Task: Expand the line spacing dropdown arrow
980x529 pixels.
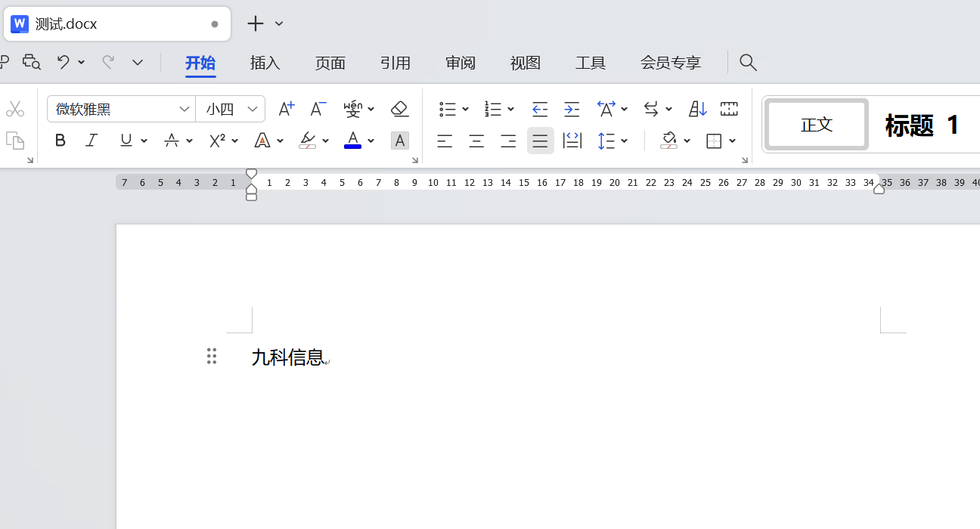Action: pos(625,141)
